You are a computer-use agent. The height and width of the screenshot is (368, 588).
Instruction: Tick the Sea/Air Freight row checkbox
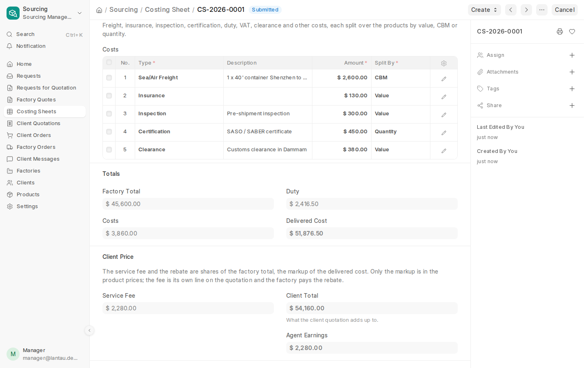coord(109,78)
